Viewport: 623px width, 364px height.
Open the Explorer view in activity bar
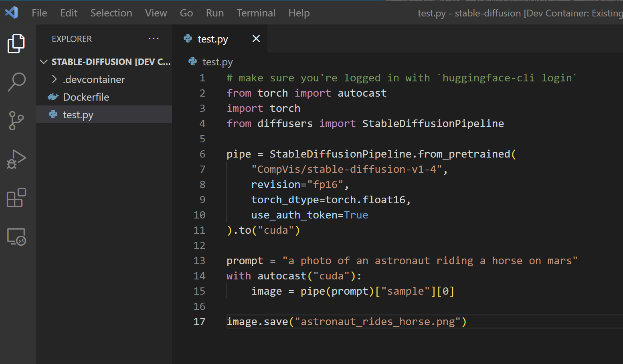click(x=16, y=43)
